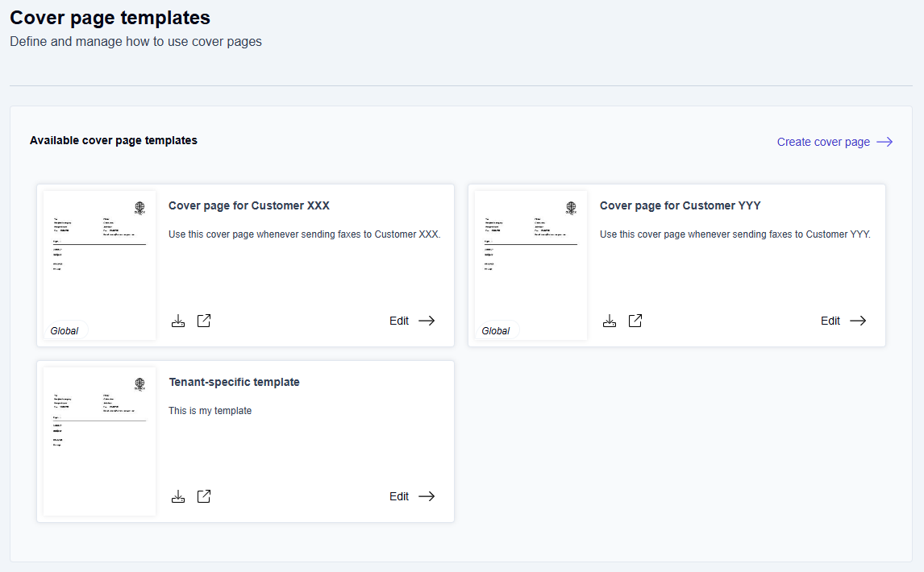
Task: Download the Tenant-specific template
Action: [178, 496]
